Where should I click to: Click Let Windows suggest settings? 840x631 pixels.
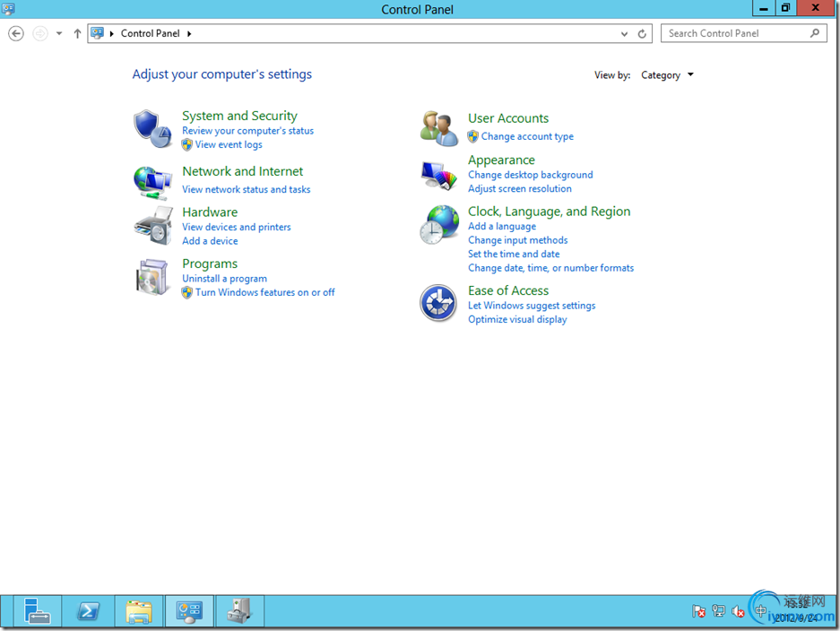pos(532,306)
